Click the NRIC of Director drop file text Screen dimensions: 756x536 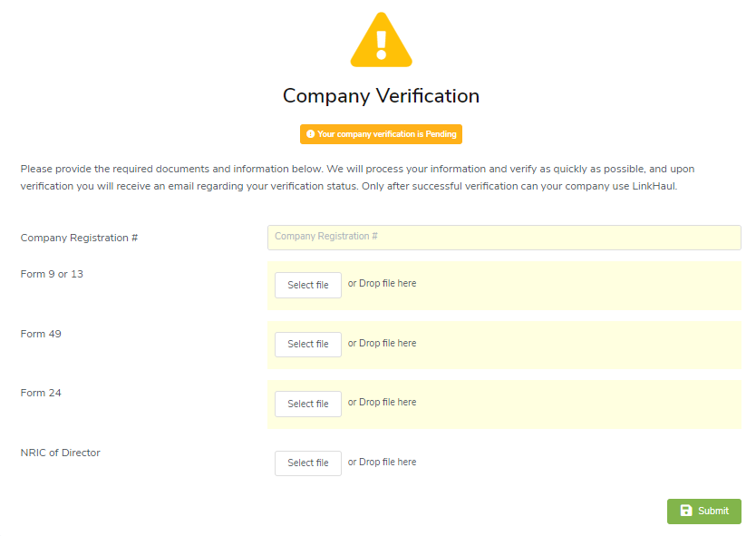pyautogui.click(x=383, y=462)
